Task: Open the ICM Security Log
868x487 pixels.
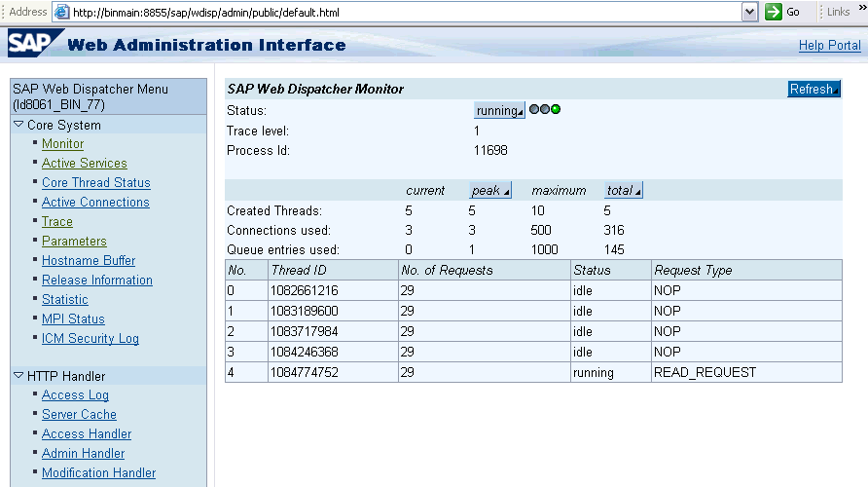Action: coord(90,339)
